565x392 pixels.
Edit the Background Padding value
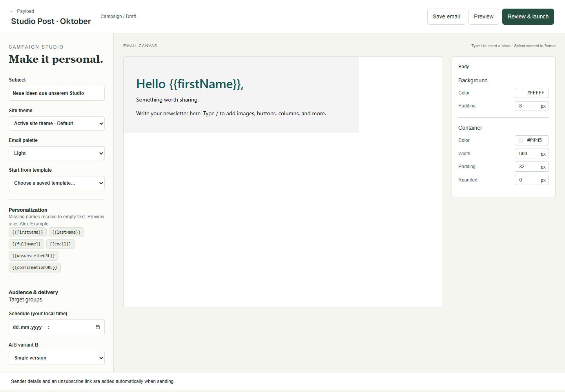coord(532,106)
